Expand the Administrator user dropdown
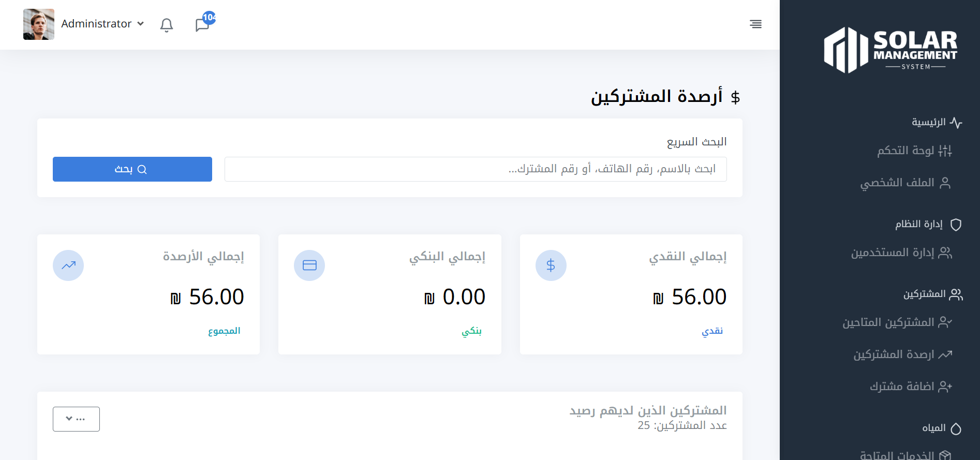Screen dimensions: 980x460 pyautogui.click(x=102, y=24)
